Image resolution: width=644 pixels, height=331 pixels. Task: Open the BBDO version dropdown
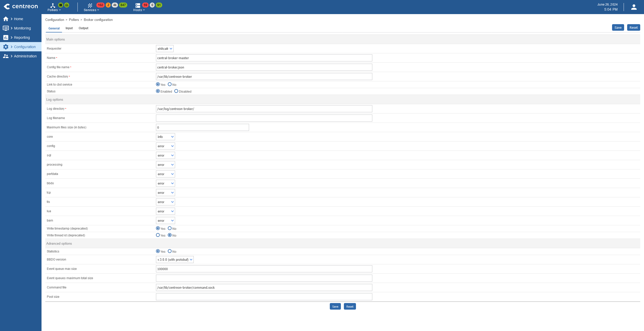point(175,260)
